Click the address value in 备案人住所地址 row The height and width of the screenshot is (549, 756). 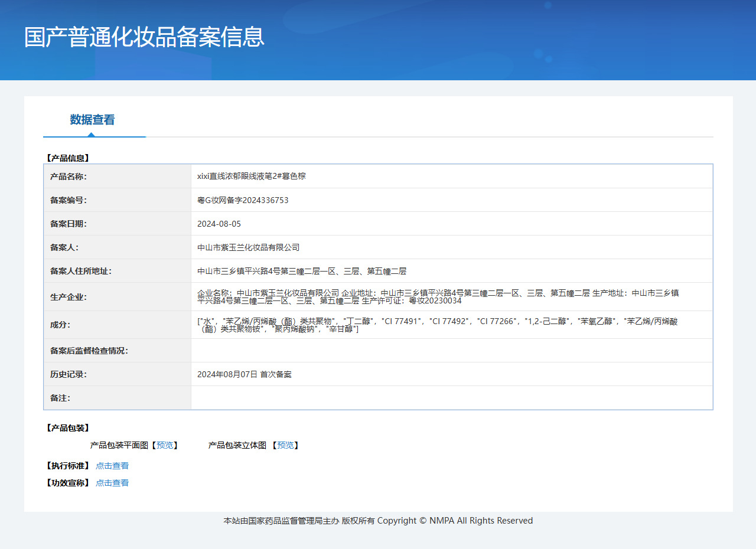(302, 271)
